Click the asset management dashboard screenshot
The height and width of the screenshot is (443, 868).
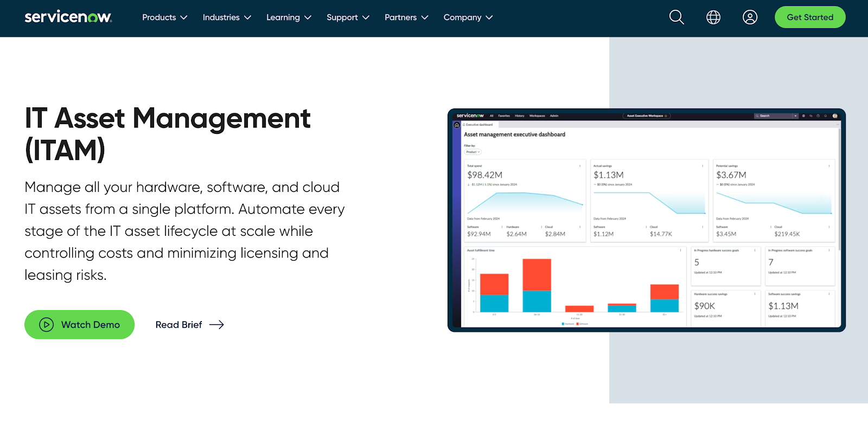coord(646,220)
